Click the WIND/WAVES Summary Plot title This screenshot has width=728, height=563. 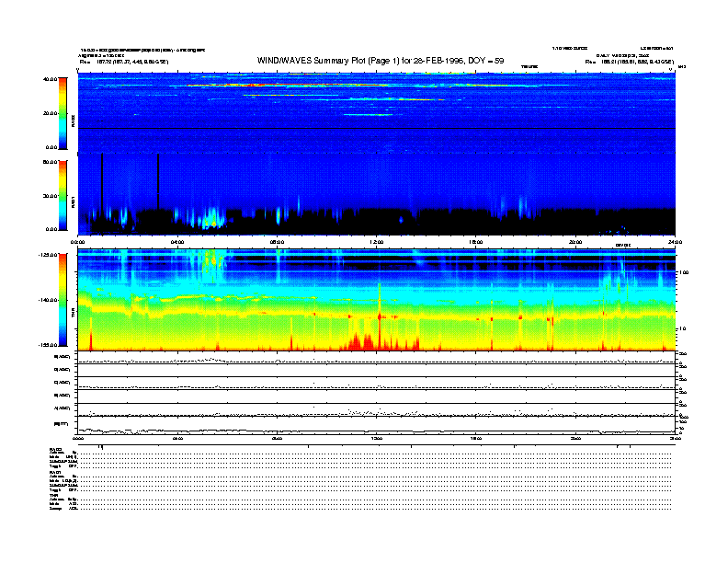[381, 61]
